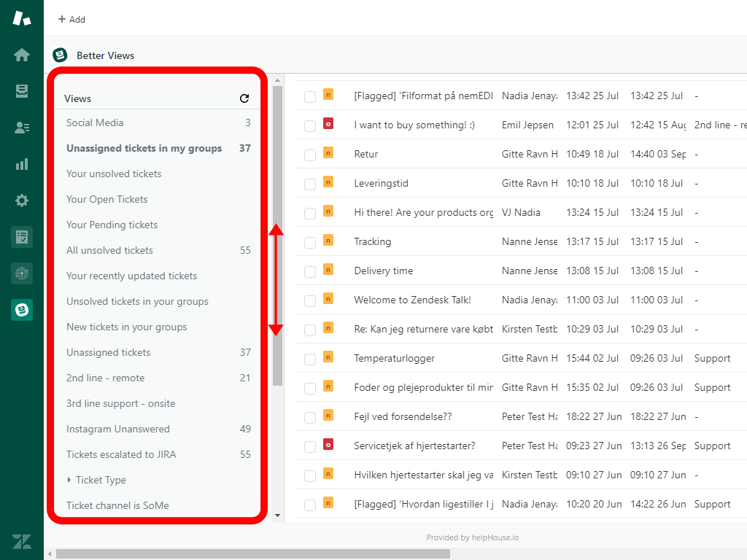Open the Tickets escalated to JIRA view
This screenshot has width=747, height=560.
[121, 454]
